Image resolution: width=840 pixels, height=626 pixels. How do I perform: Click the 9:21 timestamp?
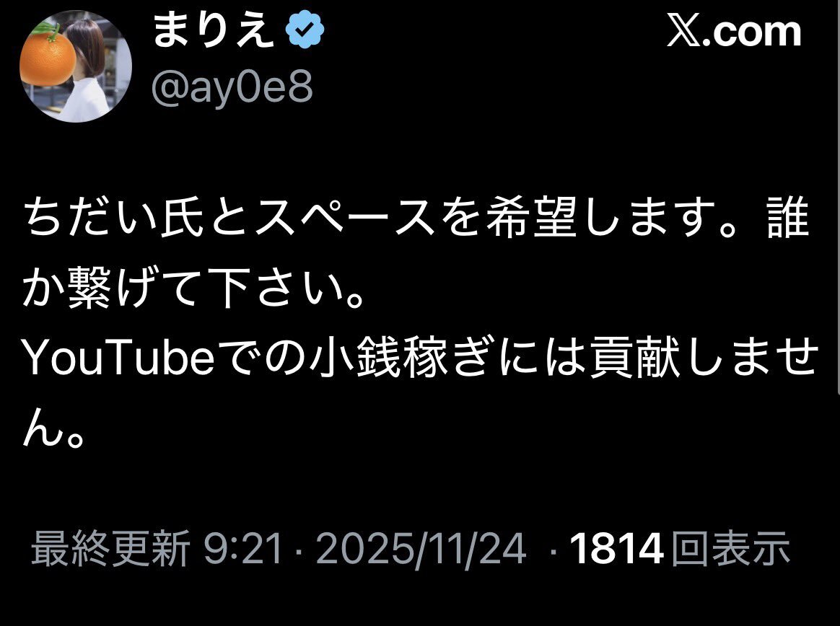242,548
